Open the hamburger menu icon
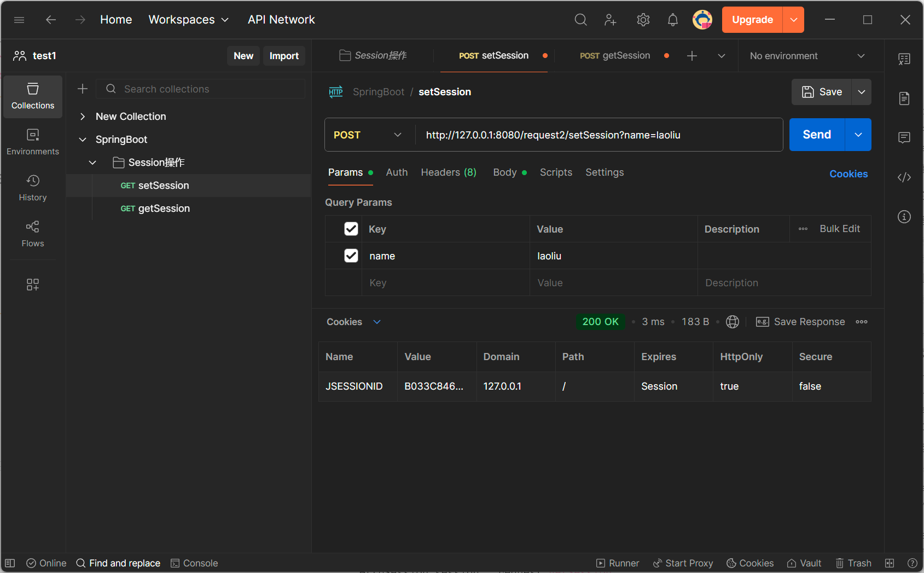Viewport: 924px width, 573px height. [19, 20]
